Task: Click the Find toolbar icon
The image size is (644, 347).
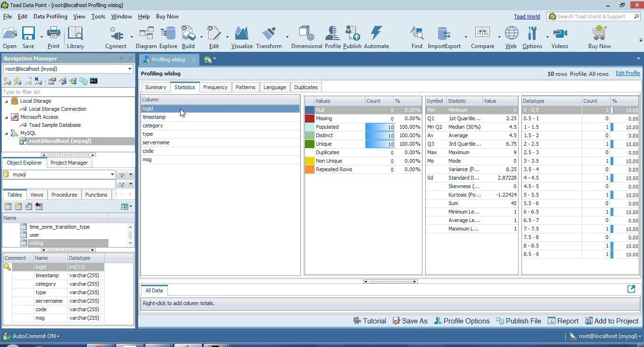Action: coord(417,37)
